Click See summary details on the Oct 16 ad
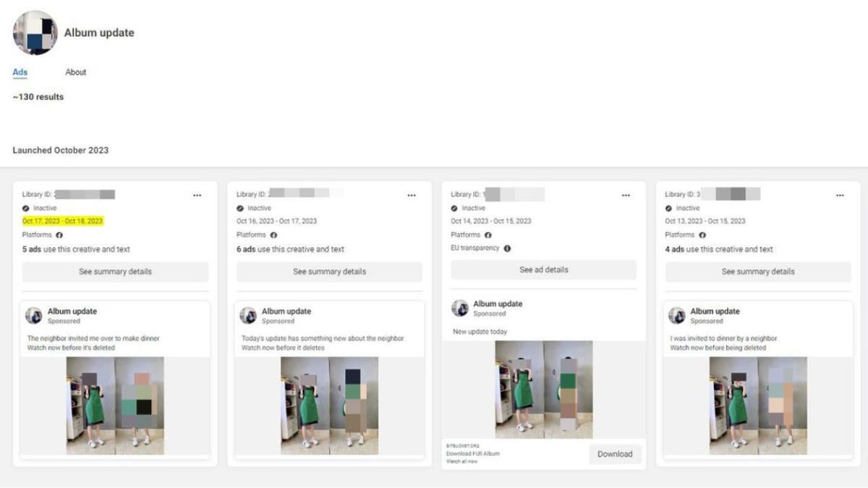Screen dimensions: 868x488 [x=329, y=272]
